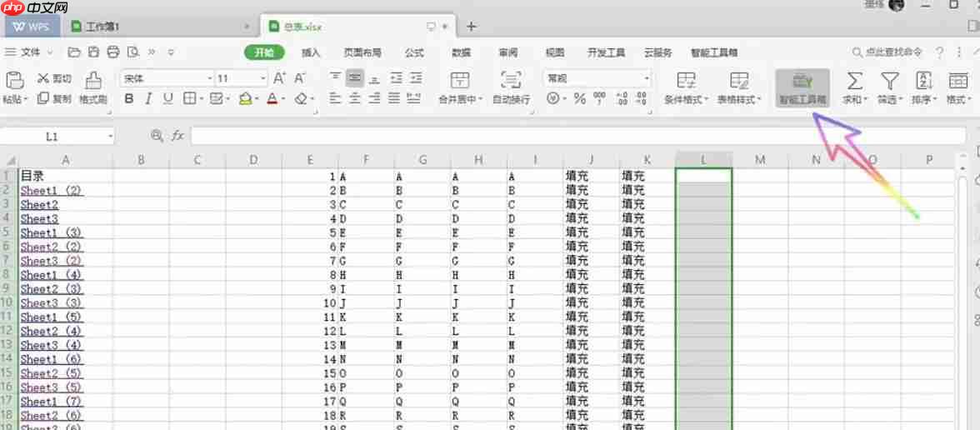Toggle Bold formatting
The width and height of the screenshot is (980, 430).
129,98
